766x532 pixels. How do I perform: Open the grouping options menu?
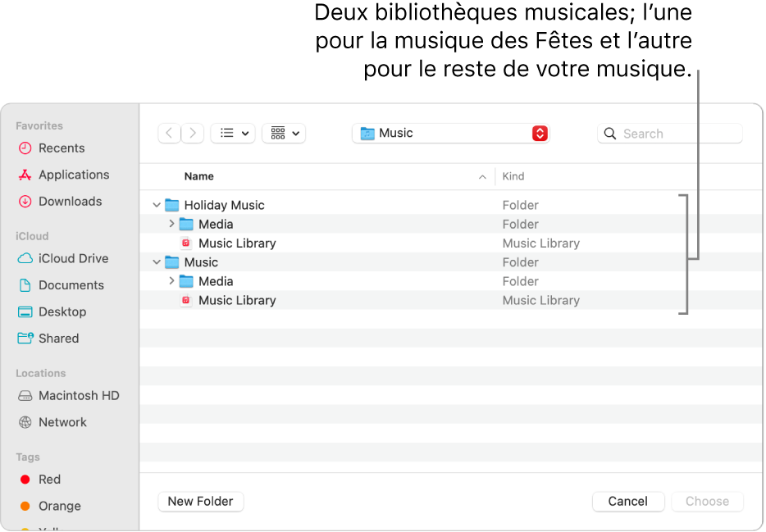click(283, 133)
